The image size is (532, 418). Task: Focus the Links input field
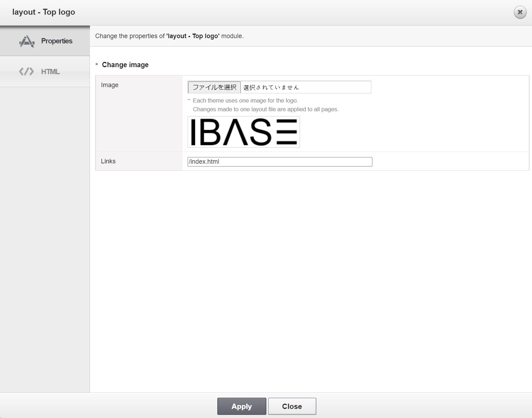click(280, 162)
